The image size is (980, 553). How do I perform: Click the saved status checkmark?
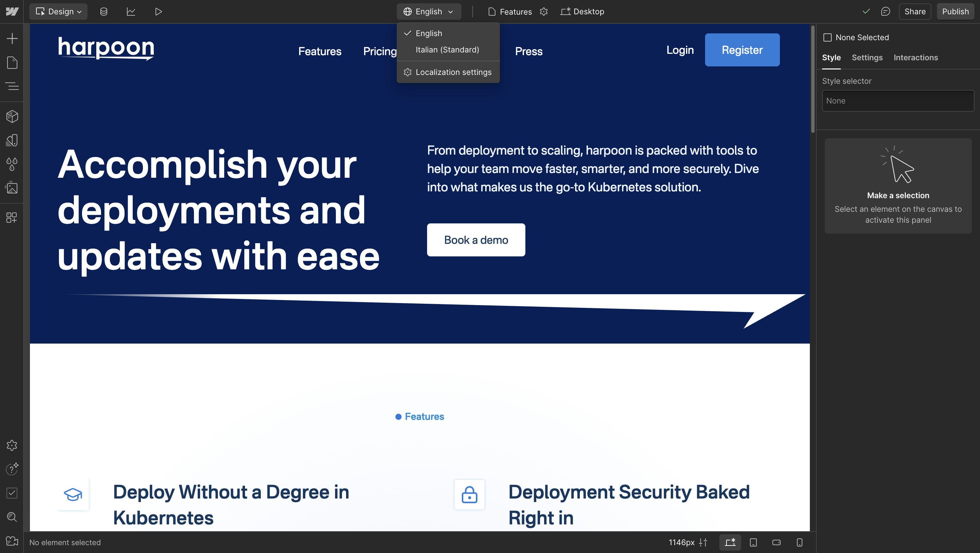pos(866,12)
